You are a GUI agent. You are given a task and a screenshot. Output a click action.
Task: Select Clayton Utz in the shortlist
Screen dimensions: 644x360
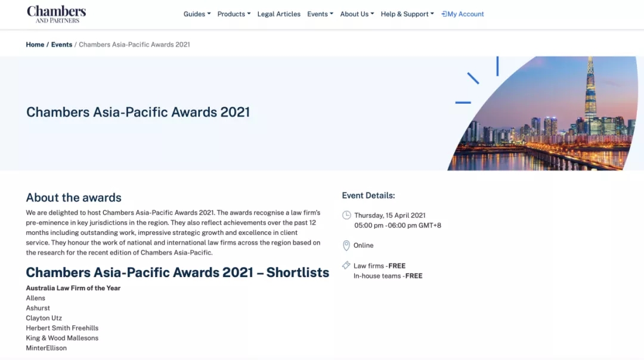click(44, 318)
